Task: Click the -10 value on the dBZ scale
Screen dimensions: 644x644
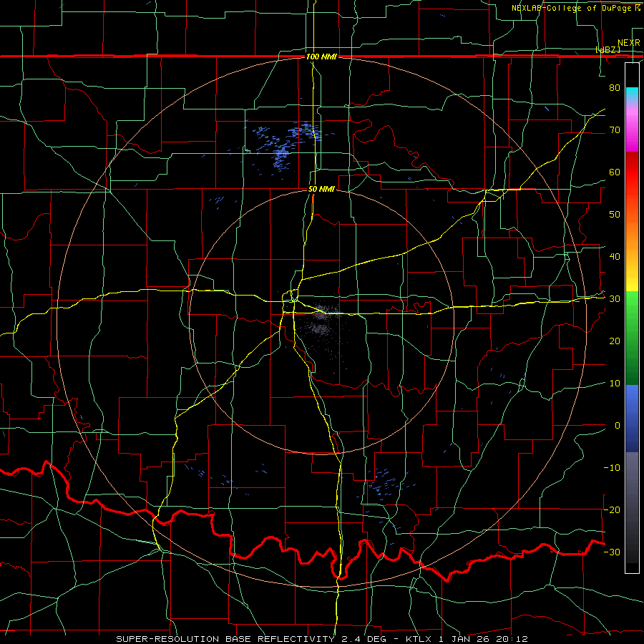Action: pos(612,468)
